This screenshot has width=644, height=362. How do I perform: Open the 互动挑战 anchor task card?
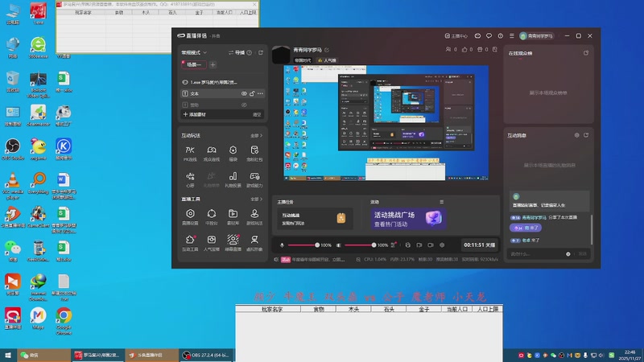[314, 219]
